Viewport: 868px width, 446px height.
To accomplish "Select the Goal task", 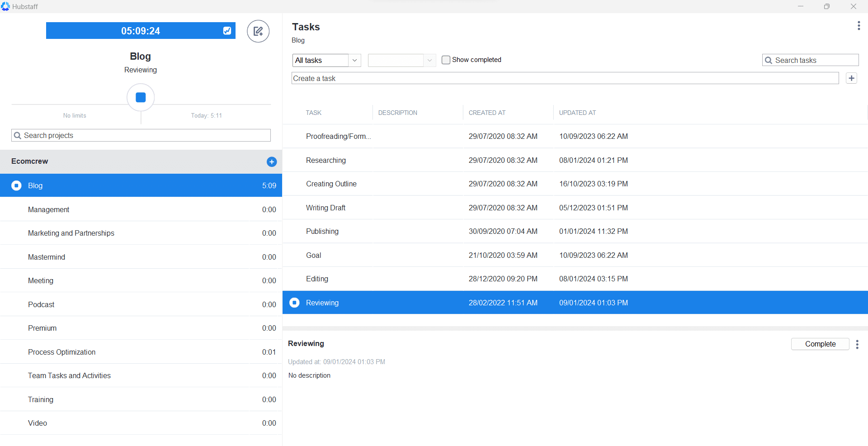I will tap(575, 255).
